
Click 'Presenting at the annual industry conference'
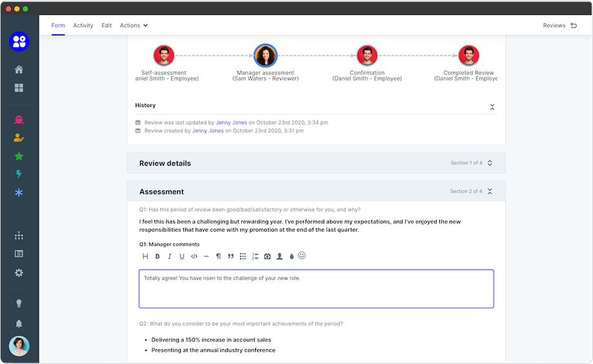coord(213,350)
